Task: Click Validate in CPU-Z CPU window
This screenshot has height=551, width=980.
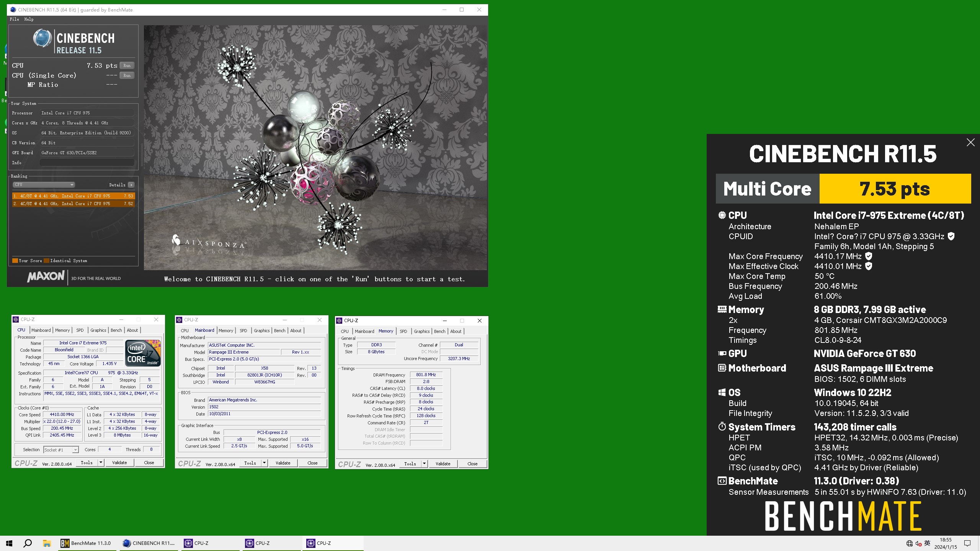Action: click(x=119, y=463)
